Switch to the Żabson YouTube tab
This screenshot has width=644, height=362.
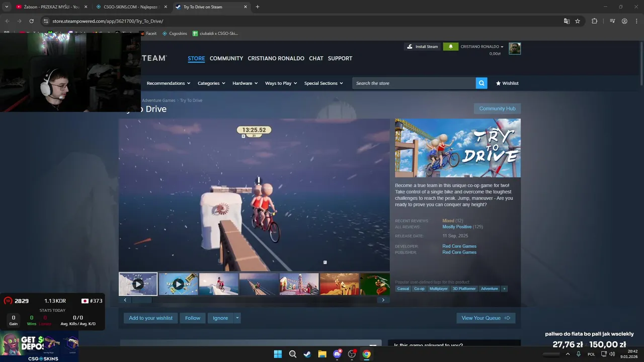(x=51, y=7)
